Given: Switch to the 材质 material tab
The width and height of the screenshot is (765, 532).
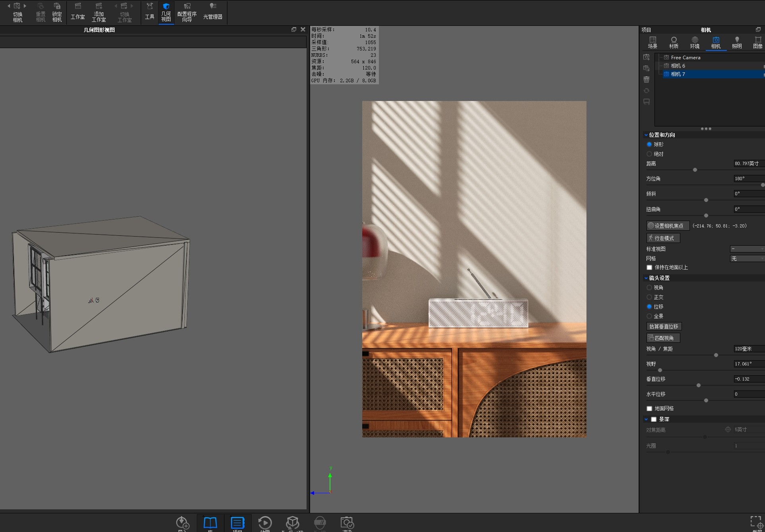Looking at the screenshot, I should [x=674, y=43].
